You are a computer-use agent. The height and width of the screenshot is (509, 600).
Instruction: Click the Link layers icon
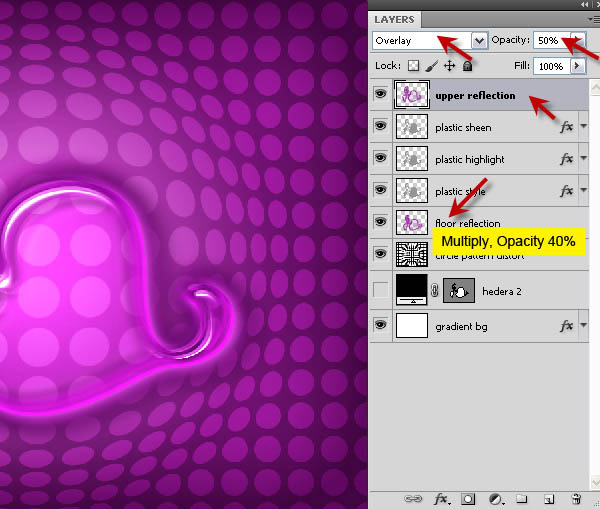pos(411,497)
